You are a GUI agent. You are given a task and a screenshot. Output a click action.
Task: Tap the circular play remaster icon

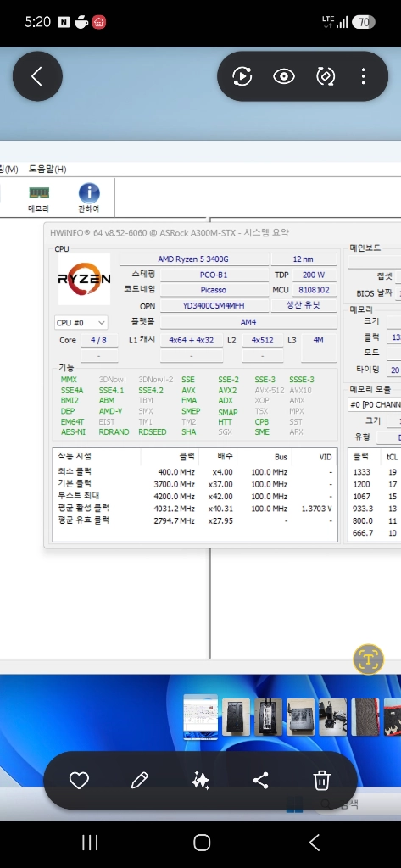[242, 76]
